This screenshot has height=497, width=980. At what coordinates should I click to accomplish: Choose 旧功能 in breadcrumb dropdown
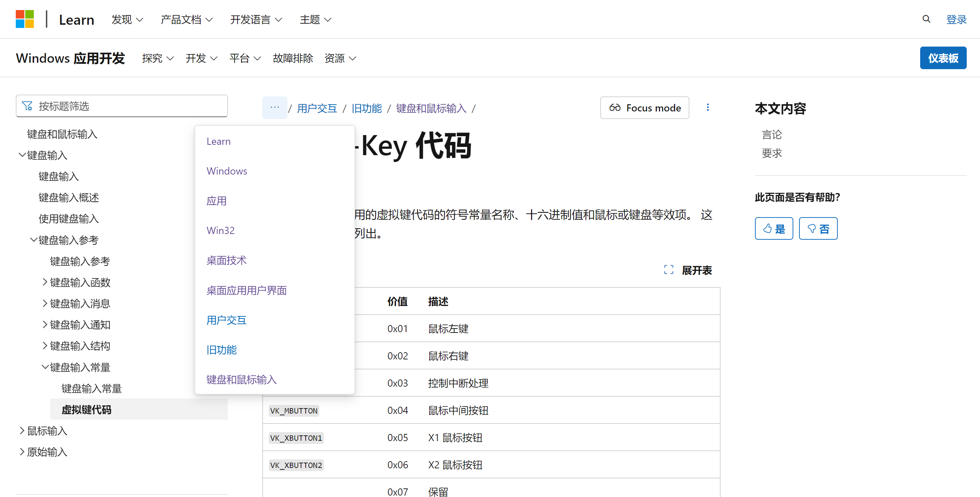221,350
